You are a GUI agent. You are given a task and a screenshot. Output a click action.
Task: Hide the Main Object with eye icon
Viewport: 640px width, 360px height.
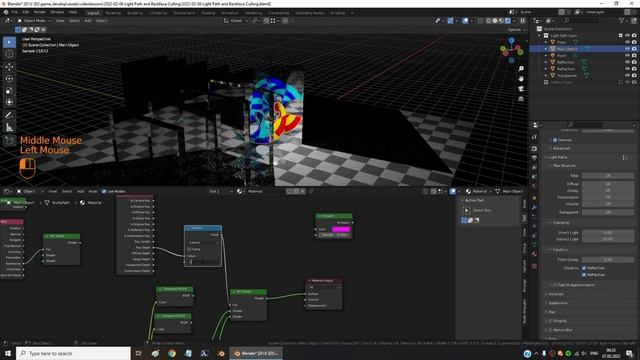(x=627, y=49)
